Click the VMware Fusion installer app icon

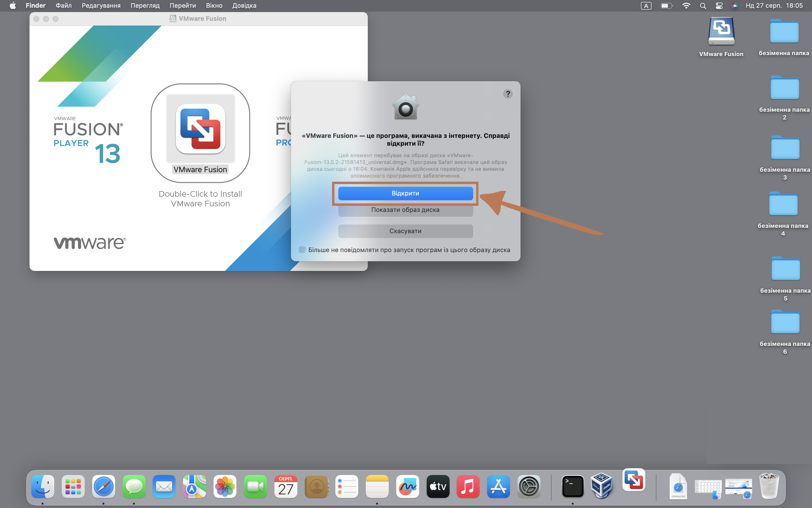[x=200, y=129]
